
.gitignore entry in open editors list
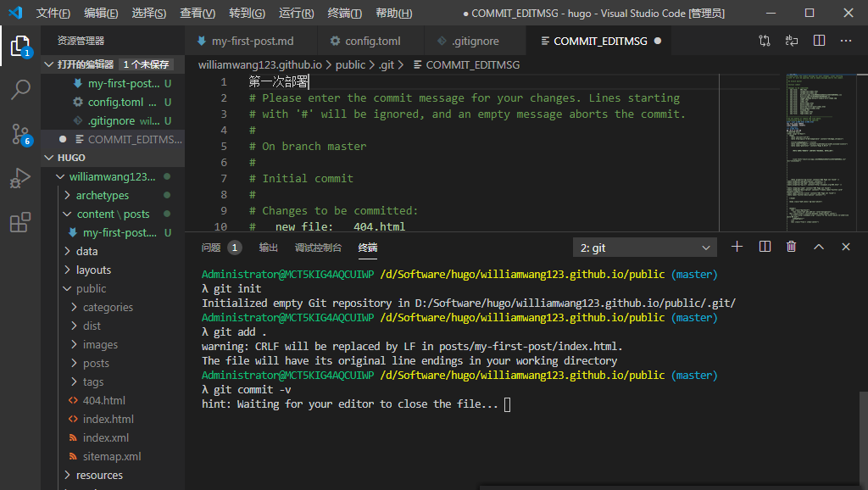pyautogui.click(x=111, y=120)
